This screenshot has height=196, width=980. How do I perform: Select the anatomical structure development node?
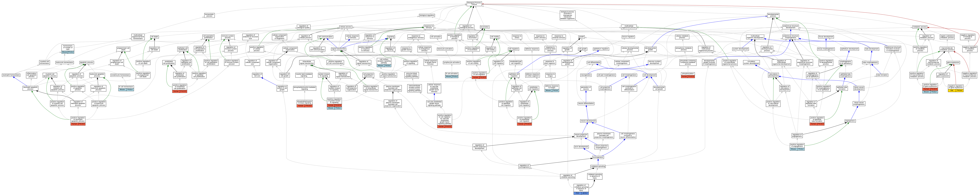[x=790, y=27]
